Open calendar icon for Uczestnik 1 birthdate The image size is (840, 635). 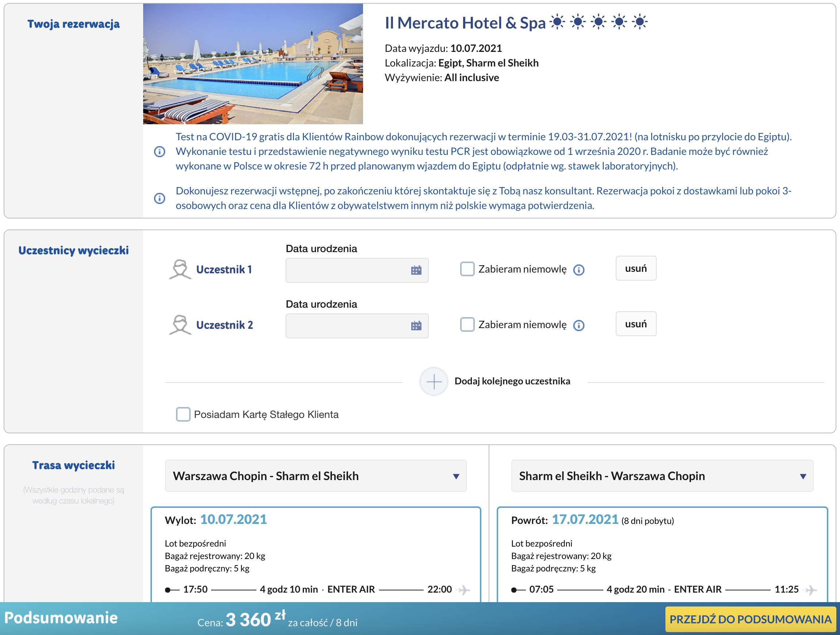416,270
